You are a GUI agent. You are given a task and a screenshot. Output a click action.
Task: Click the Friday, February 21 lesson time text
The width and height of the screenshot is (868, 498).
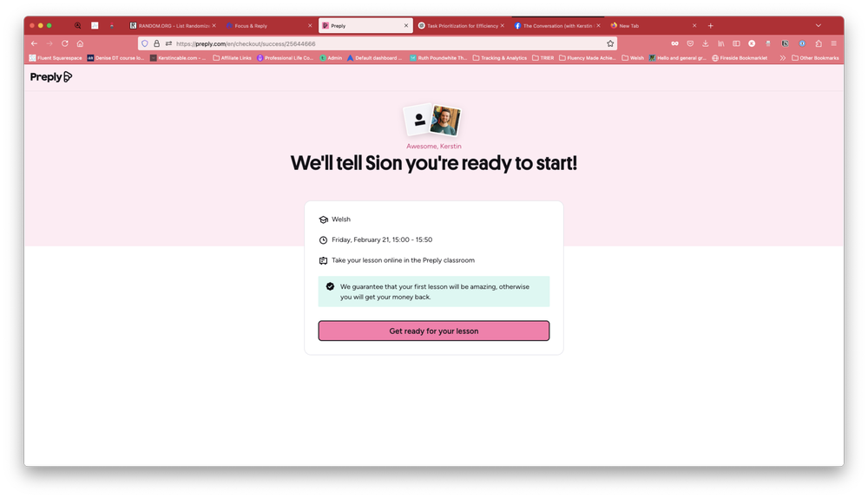click(x=382, y=239)
